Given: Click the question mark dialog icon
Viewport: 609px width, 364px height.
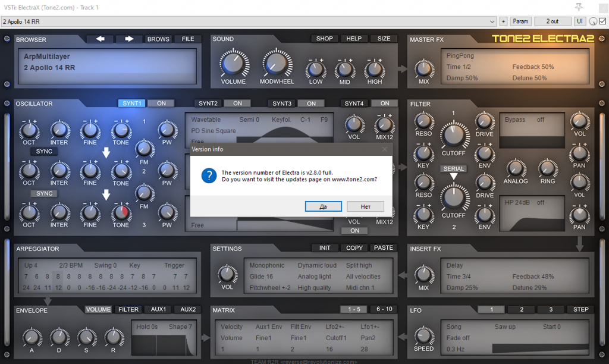Looking at the screenshot, I should (209, 175).
